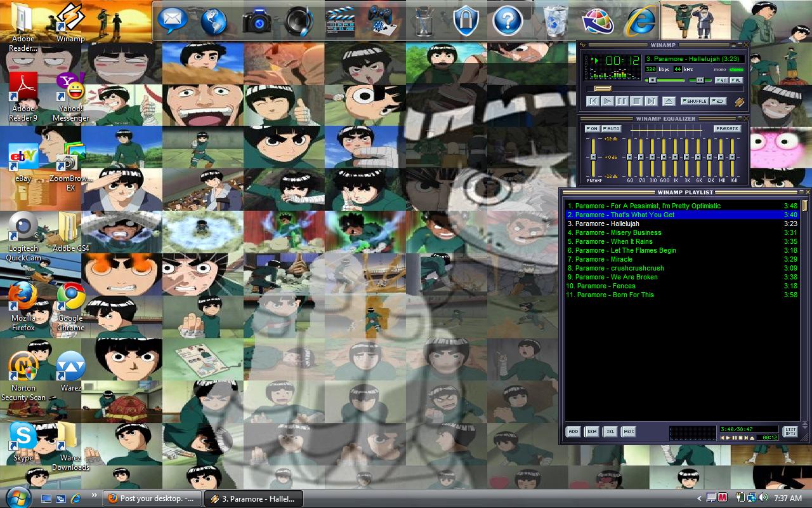Click the game controller dock icon

[381, 21]
